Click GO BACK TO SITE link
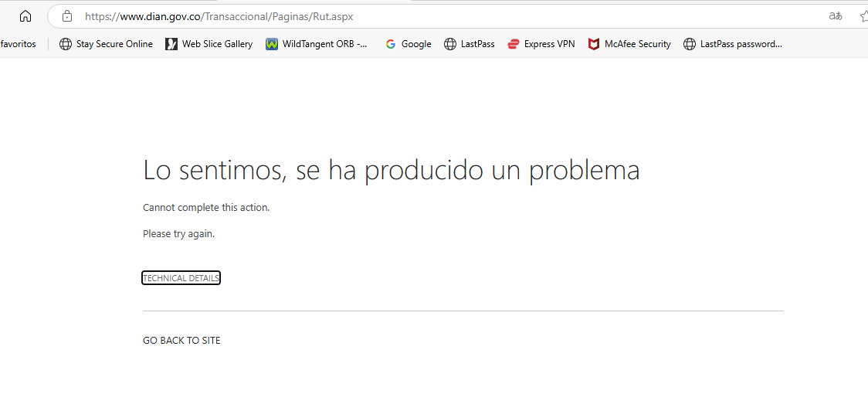 click(181, 340)
